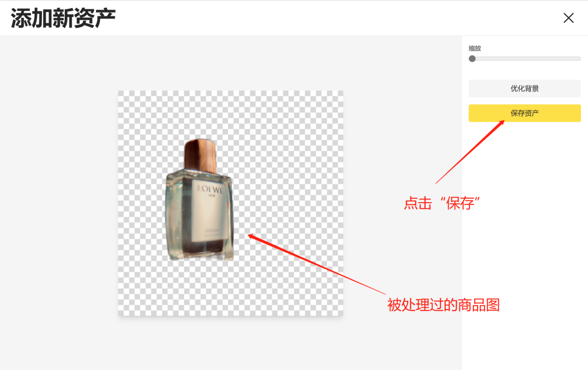Click the red 被处理过的商品图 annotation text
Screen dimensions: 588x370
(x=444, y=305)
